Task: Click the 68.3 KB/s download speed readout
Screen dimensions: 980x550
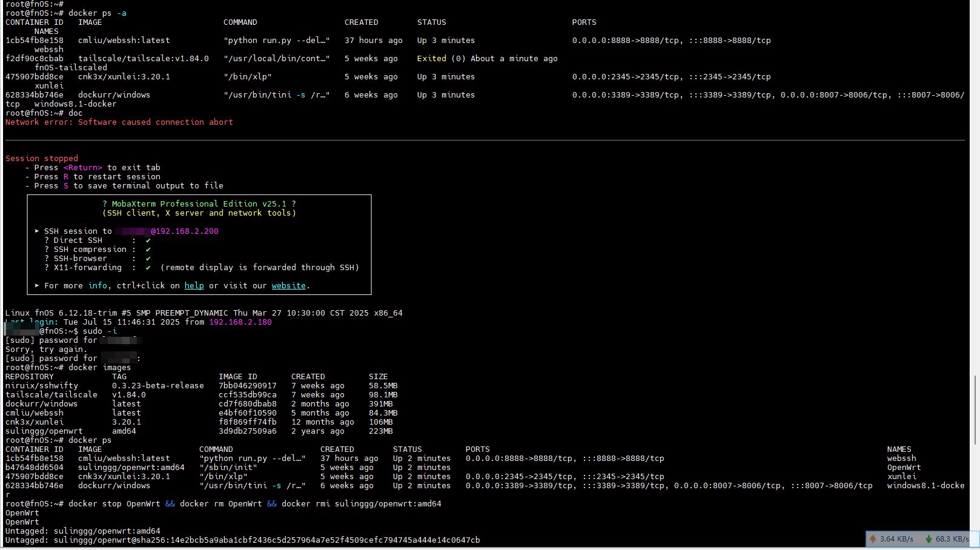Action: point(952,538)
